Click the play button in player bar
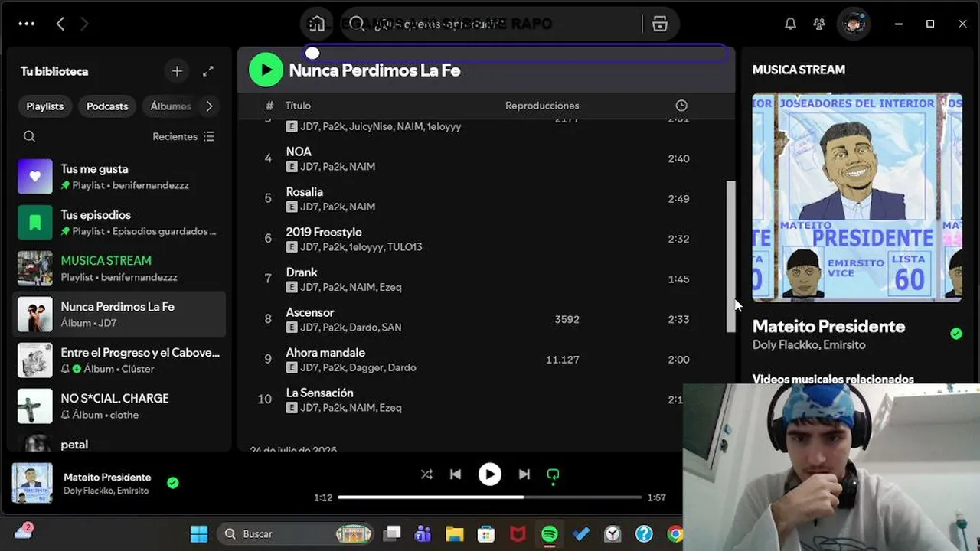Screen dimensions: 980x551 (490, 474)
